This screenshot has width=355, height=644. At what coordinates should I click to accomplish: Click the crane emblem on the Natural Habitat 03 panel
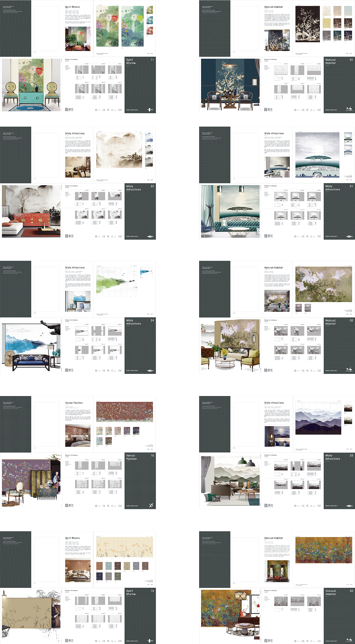(349, 640)
